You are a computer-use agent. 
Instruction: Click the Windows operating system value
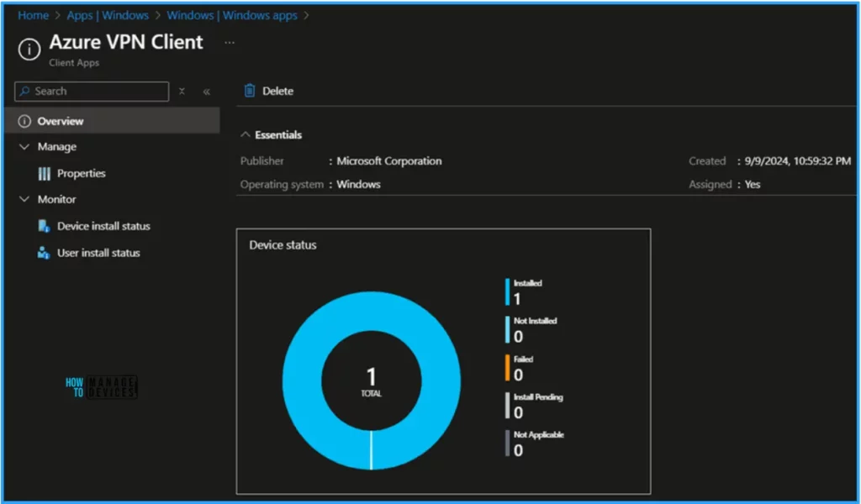[x=358, y=184]
